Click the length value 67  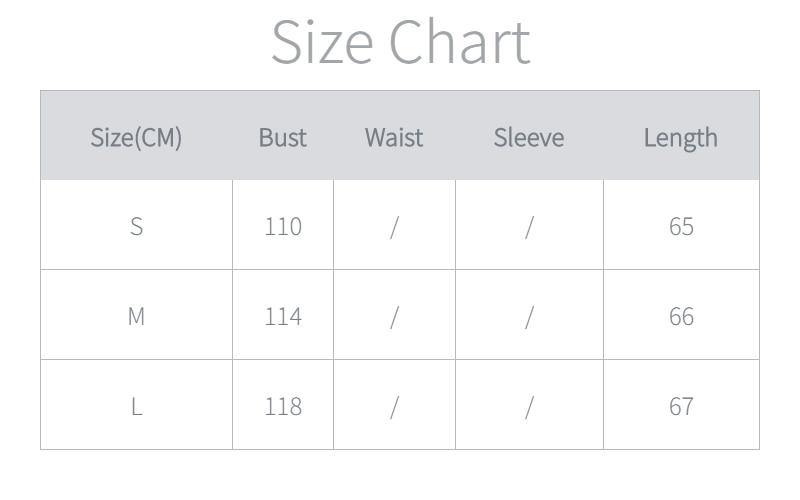pos(681,406)
